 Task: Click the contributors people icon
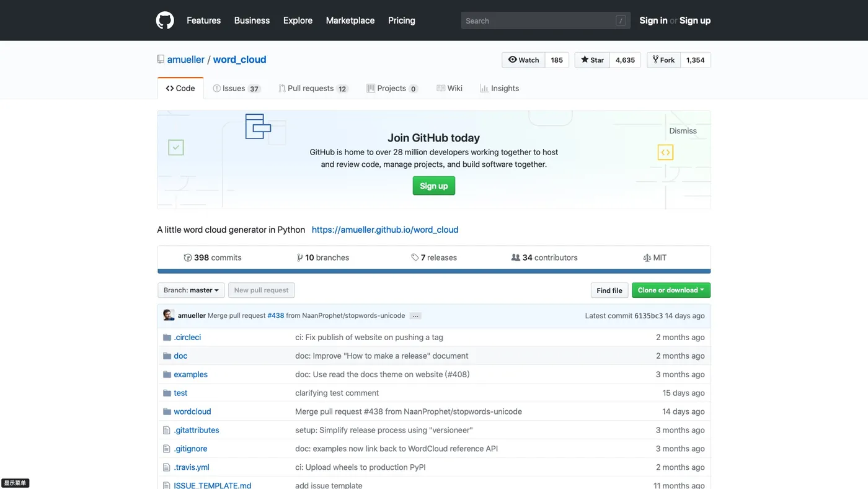point(515,258)
